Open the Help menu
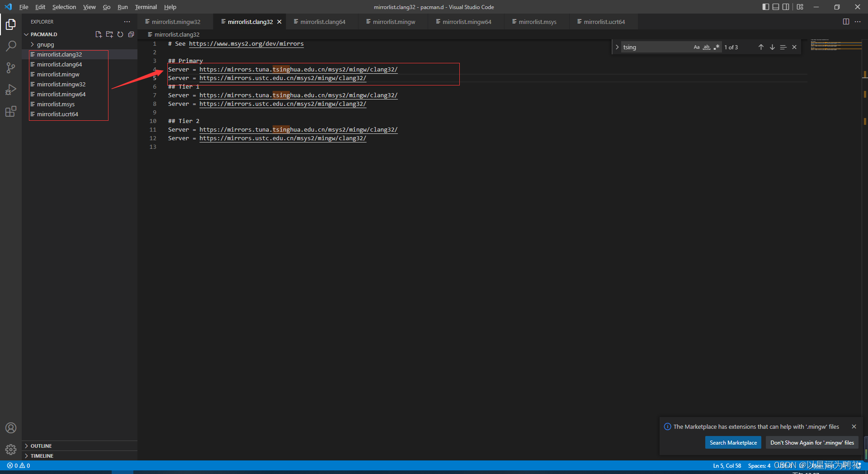 [170, 7]
